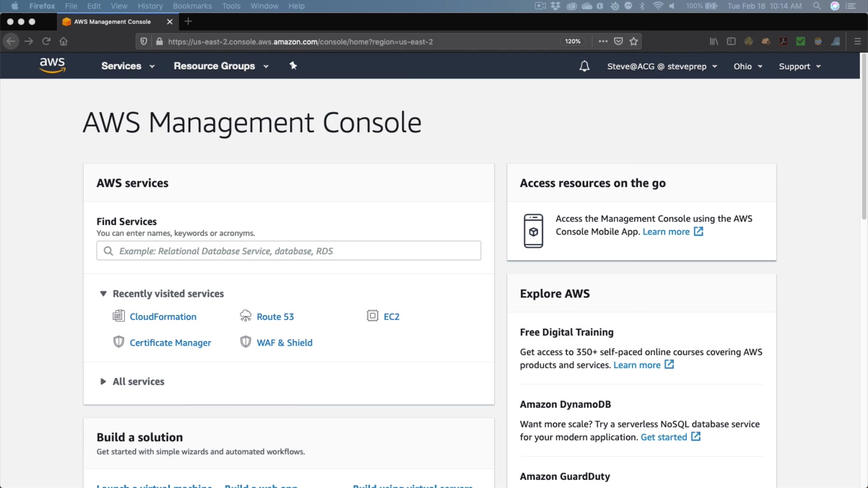The width and height of the screenshot is (868, 488).
Task: Click the EC2 chip icon
Action: click(x=373, y=316)
